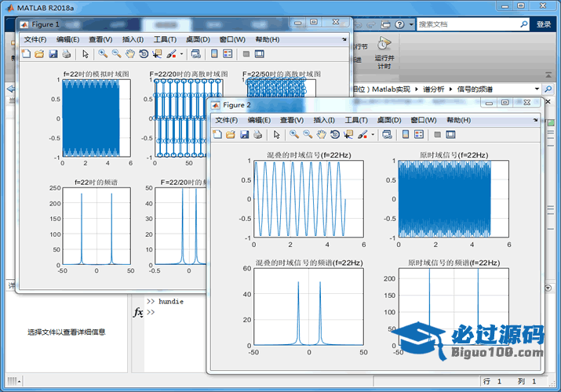Viewport: 561px width, 392px height.
Task: Select Data Cursor tool in Figure 2 toolbar
Action: tap(348, 135)
